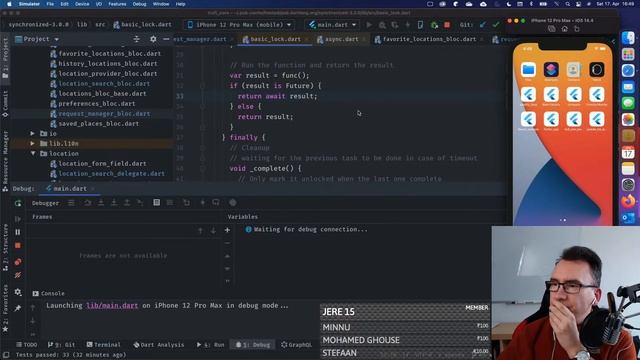The image size is (640, 360).
Task: Expand the lib.l10n folder in project tree
Action: (32, 144)
